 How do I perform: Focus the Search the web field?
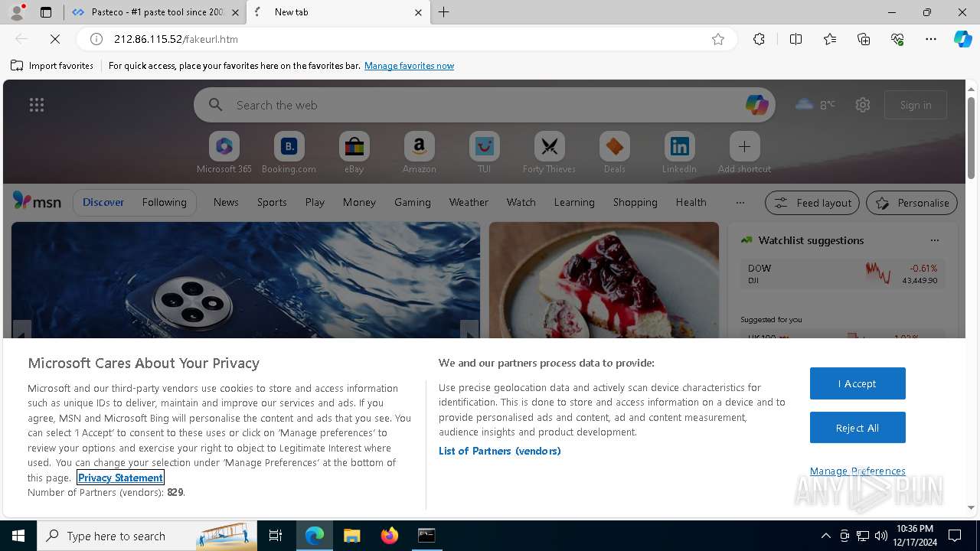[484, 105]
